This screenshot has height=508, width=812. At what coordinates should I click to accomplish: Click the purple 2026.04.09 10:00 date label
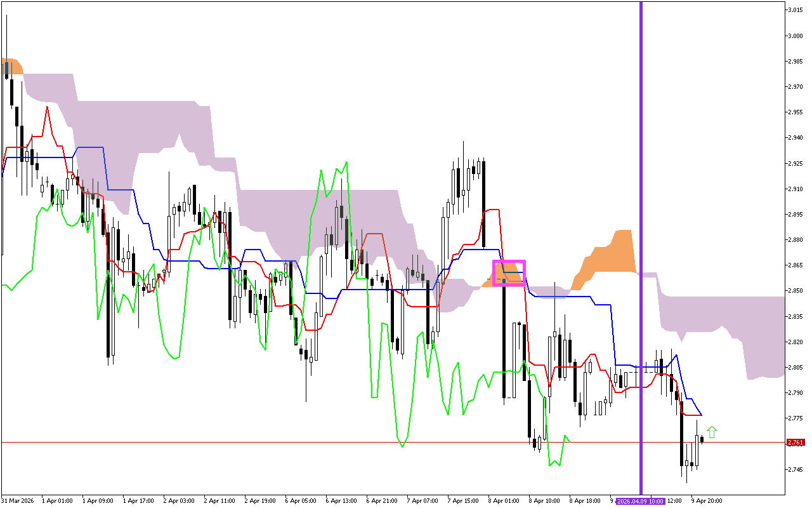[x=640, y=500]
